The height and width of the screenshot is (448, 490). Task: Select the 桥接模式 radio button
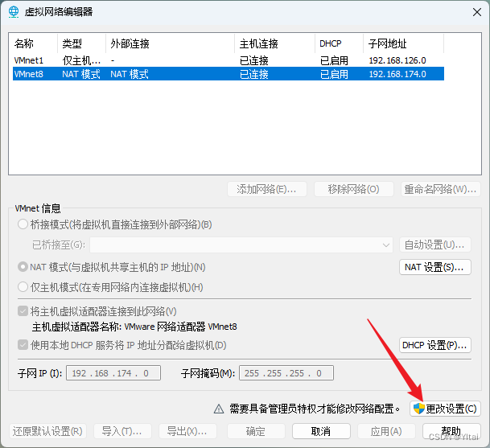pos(23,224)
